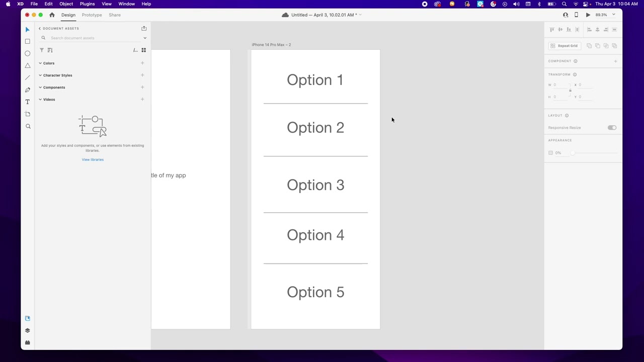Viewport: 644px width, 362px height.
Task: Apply the Intersect boolean operation
Action: (x=606, y=46)
